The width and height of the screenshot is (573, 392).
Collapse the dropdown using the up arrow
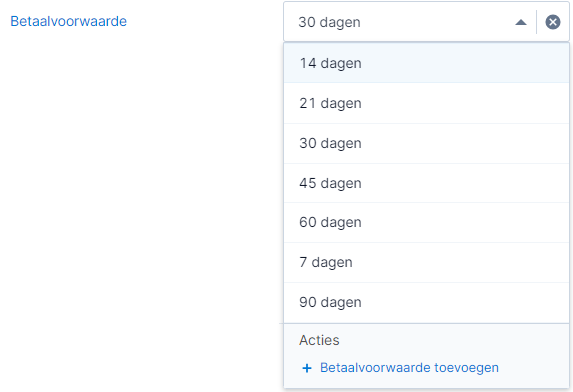tap(521, 22)
